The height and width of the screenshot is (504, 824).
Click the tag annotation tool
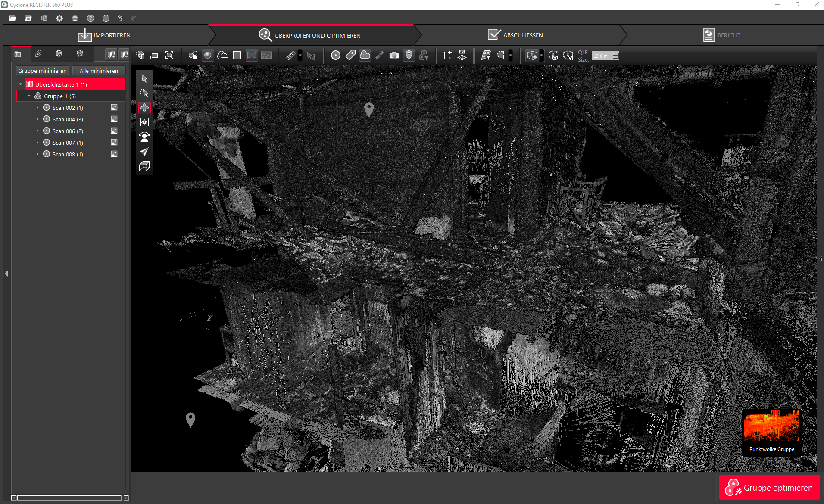tap(350, 55)
